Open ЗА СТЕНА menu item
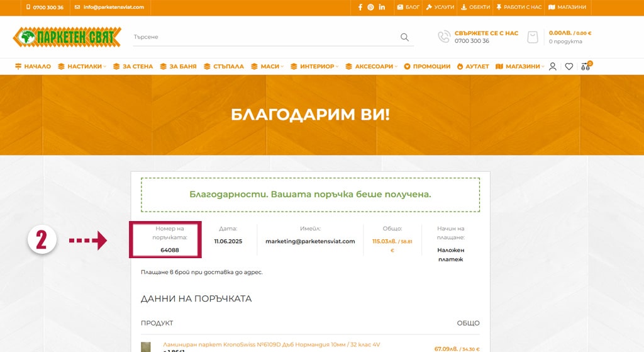 [x=133, y=66]
